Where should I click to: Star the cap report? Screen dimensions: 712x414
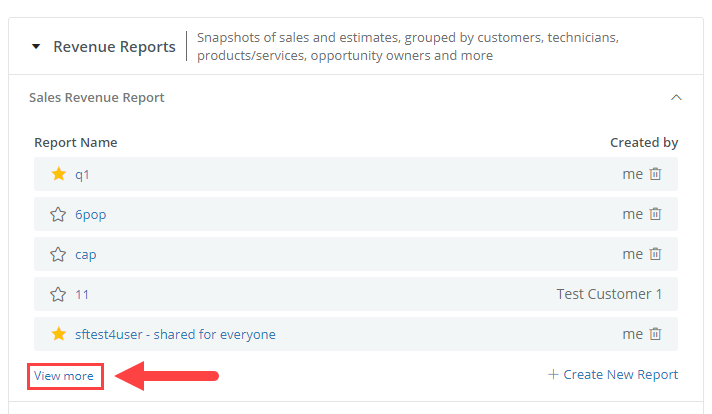tap(58, 254)
